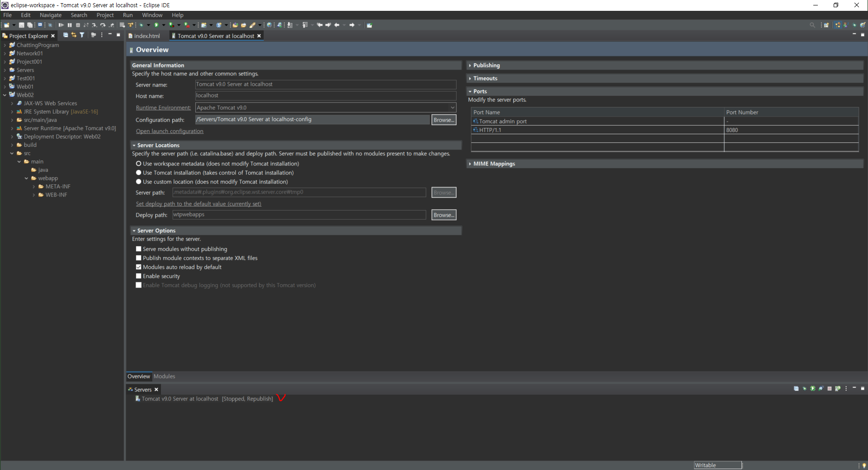Viewport: 868px width, 470px height.
Task: Click the Save icon in toolbar
Action: tap(21, 25)
